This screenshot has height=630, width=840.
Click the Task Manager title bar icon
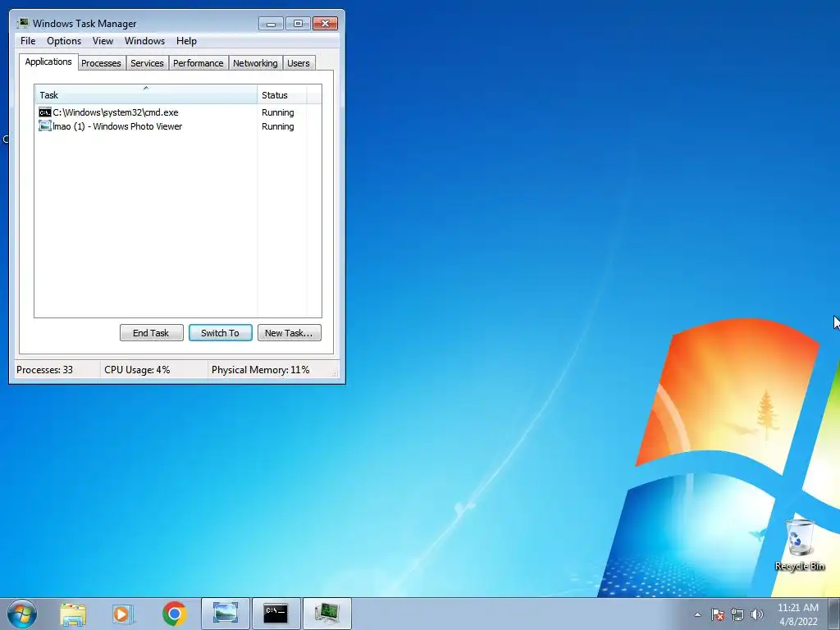click(x=22, y=23)
